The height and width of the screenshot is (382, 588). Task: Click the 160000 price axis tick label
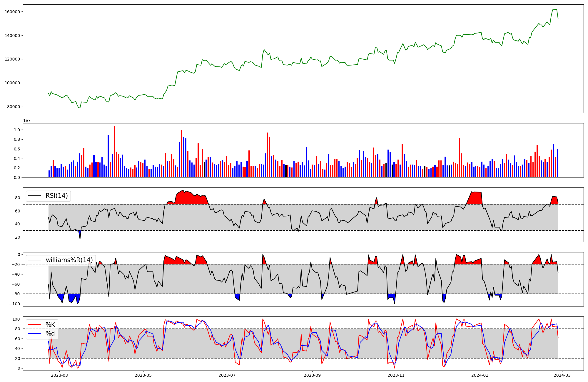point(12,12)
